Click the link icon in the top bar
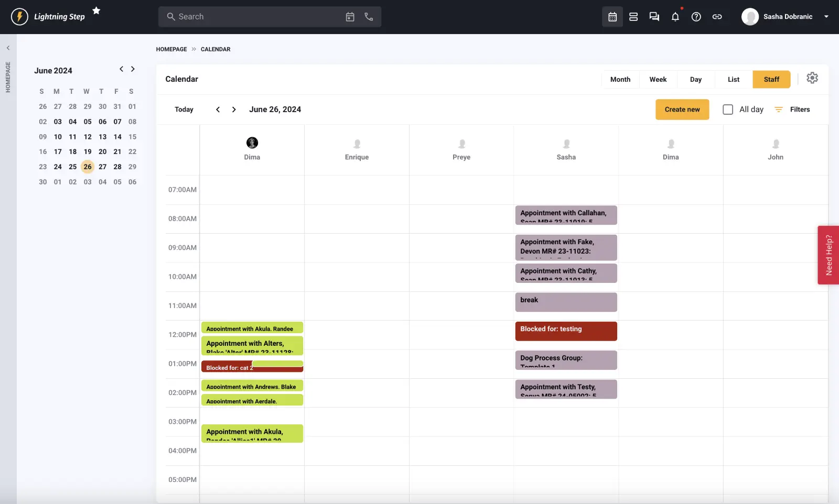This screenshot has width=839, height=504. [717, 16]
